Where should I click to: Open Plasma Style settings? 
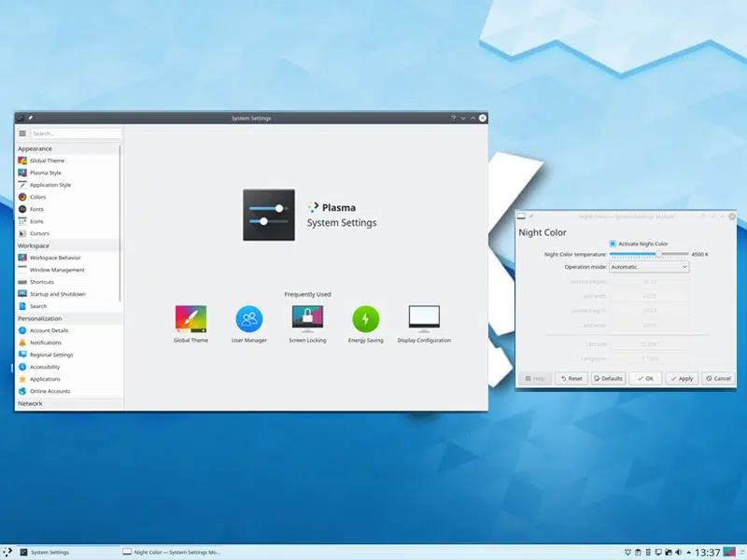pyautogui.click(x=66, y=173)
